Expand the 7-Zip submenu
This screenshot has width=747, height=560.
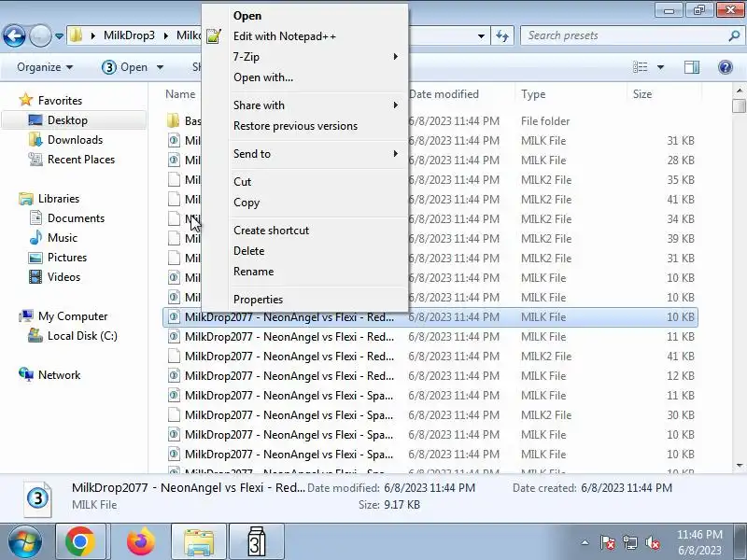coord(305,57)
